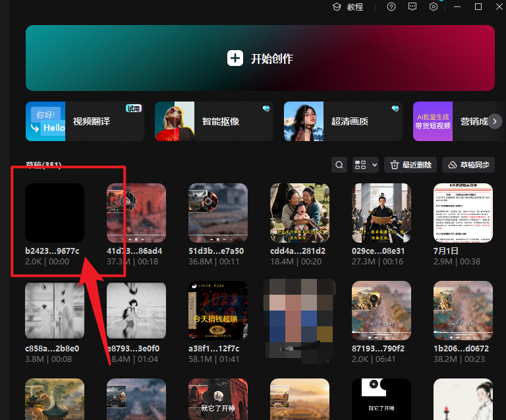Expand the grid view layout dropdown
This screenshot has width=506, height=420.
pos(366,165)
